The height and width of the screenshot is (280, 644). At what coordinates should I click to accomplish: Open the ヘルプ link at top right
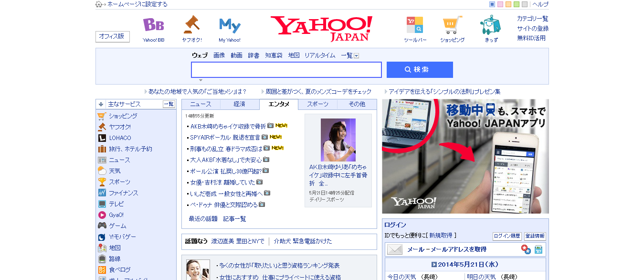[x=540, y=4]
